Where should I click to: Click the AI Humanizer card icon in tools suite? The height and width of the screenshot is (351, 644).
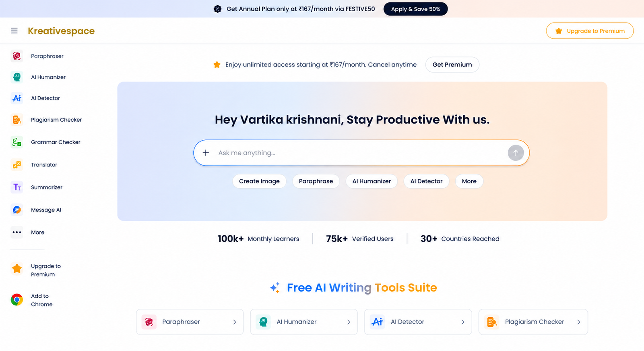263,322
